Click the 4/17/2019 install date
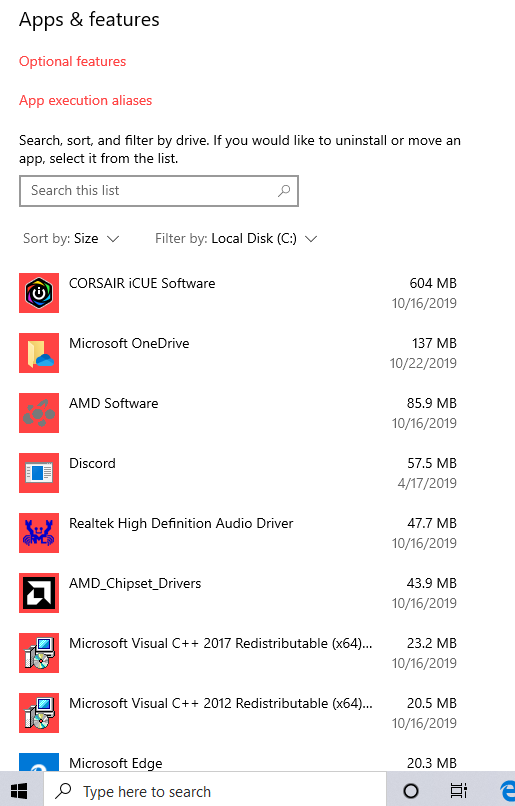The image size is (515, 806). point(427,483)
